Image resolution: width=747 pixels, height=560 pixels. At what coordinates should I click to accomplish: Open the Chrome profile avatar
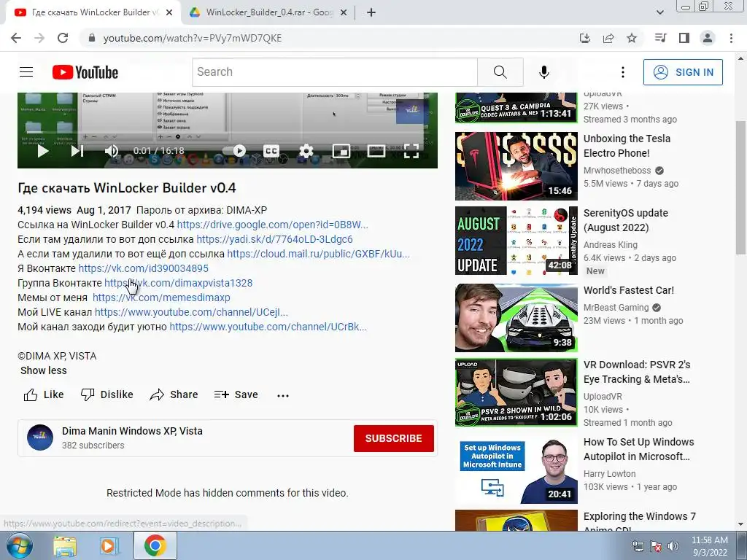[708, 38]
